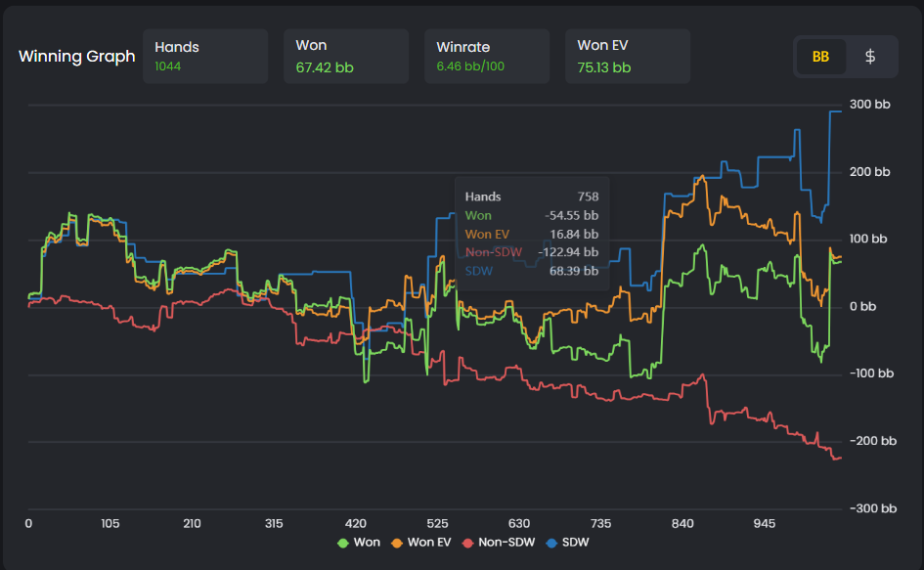Viewport: 924px width, 570px height.
Task: Click the tooltip row showing Hands 758
Action: (x=532, y=197)
